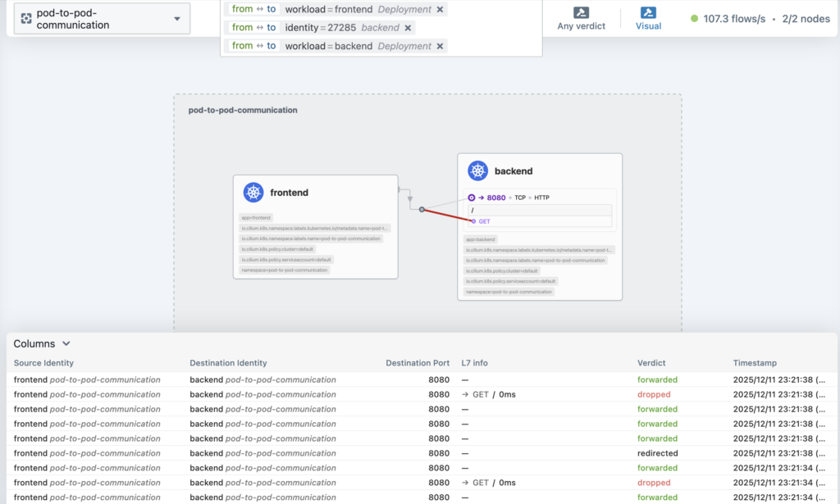Screen dimensions: 840x504
Task: Toggle from/to direction on frontend filter
Action: 253,9
